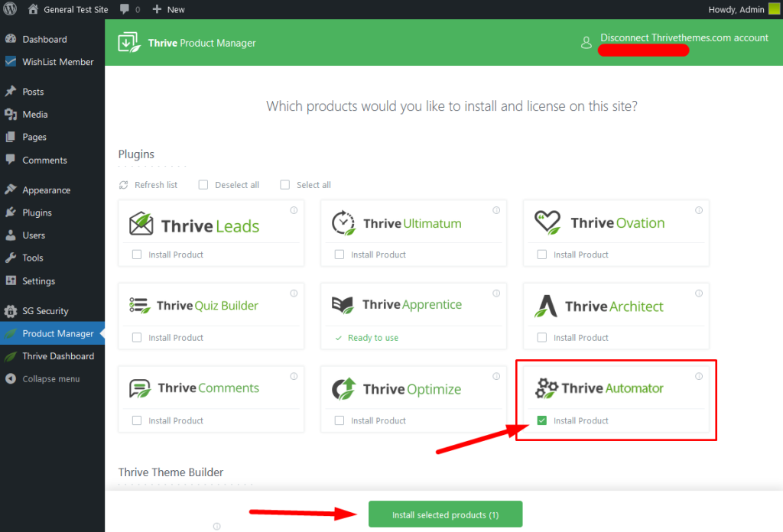Click the Thrive Architect A logo
The width and height of the screenshot is (783, 532).
click(x=546, y=306)
